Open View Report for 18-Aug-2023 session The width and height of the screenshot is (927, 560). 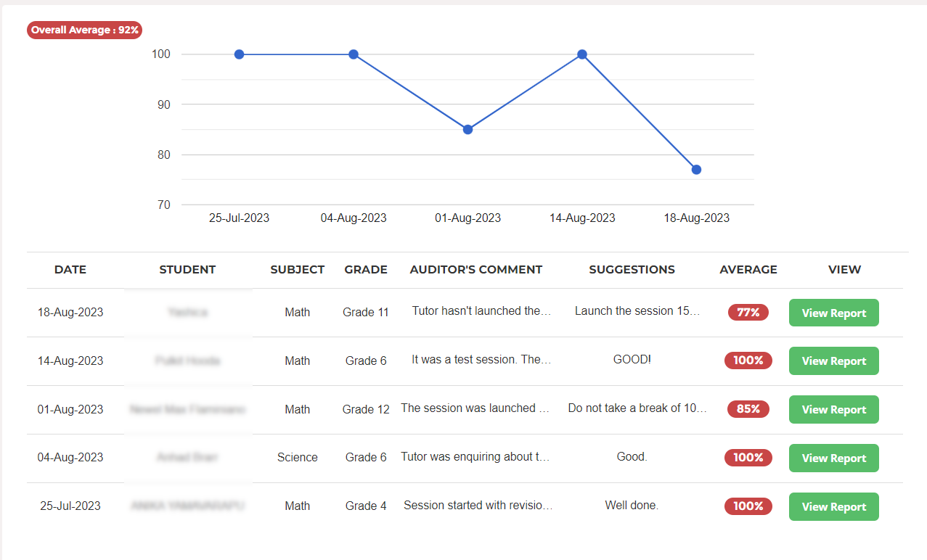point(833,313)
